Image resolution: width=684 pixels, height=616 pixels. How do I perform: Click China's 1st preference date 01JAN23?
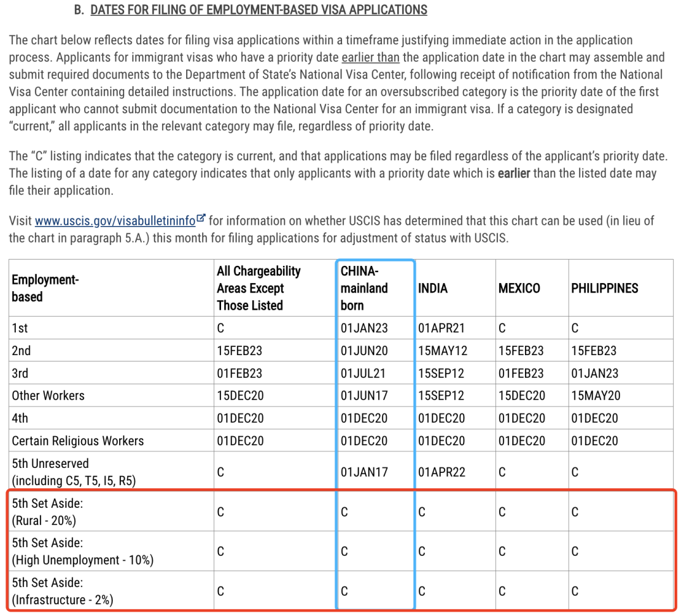tap(364, 328)
